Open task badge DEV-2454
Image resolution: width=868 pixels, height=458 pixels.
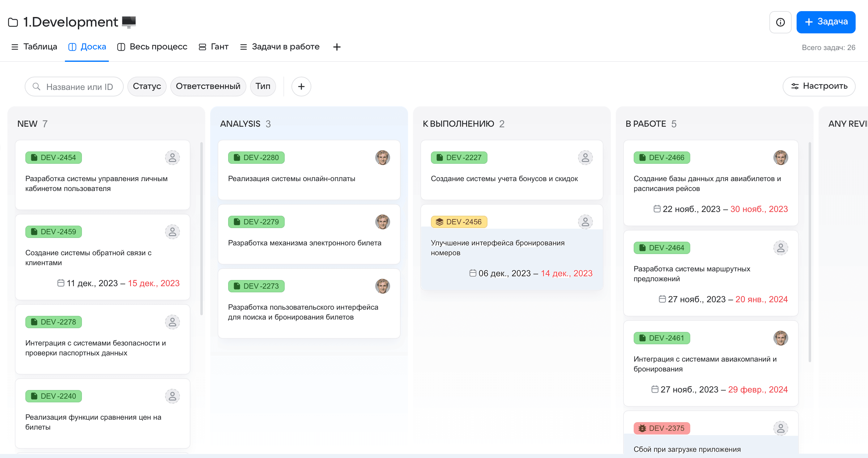[53, 158]
